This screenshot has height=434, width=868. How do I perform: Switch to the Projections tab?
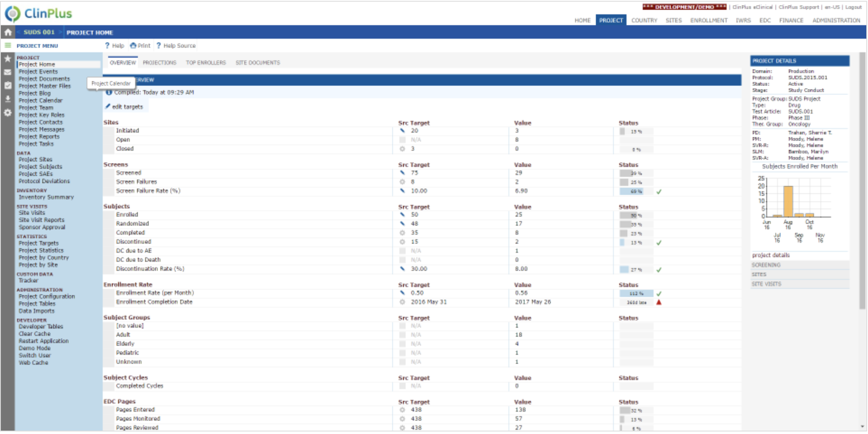[x=160, y=63]
